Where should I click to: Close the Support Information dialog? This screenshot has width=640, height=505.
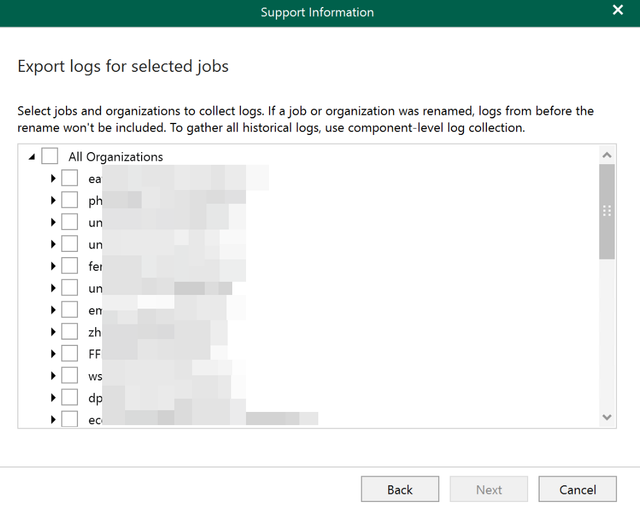[x=618, y=10]
